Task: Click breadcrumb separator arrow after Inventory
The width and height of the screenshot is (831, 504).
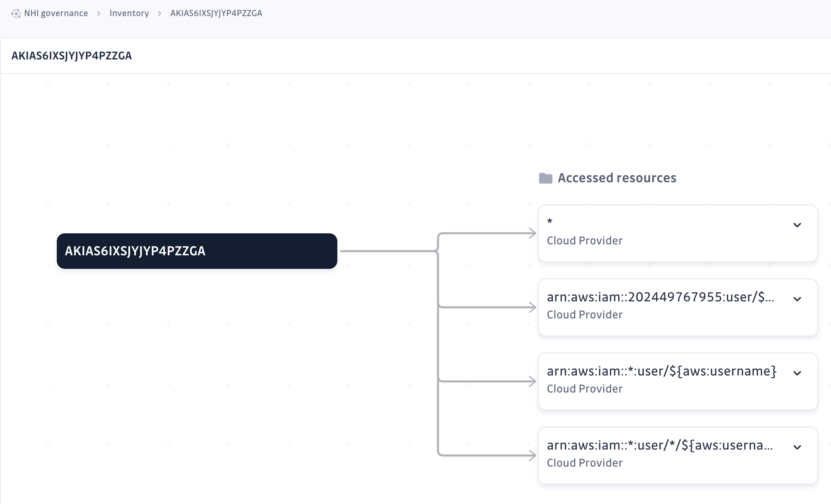Action: pos(160,13)
